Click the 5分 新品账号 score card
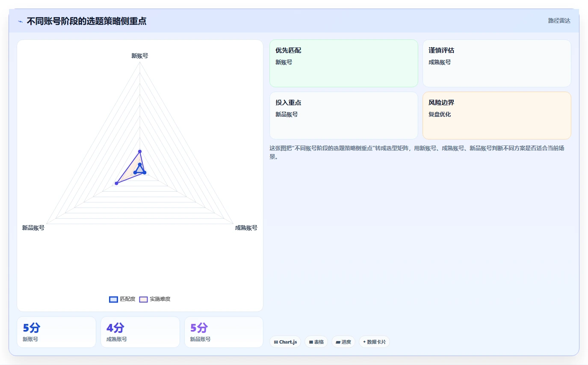Screen dimensions: 588x365 [x=224, y=332]
